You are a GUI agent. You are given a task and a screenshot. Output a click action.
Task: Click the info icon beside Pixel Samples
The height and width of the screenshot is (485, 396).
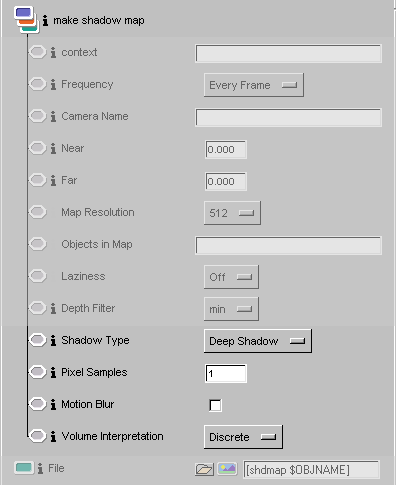tap(53, 372)
